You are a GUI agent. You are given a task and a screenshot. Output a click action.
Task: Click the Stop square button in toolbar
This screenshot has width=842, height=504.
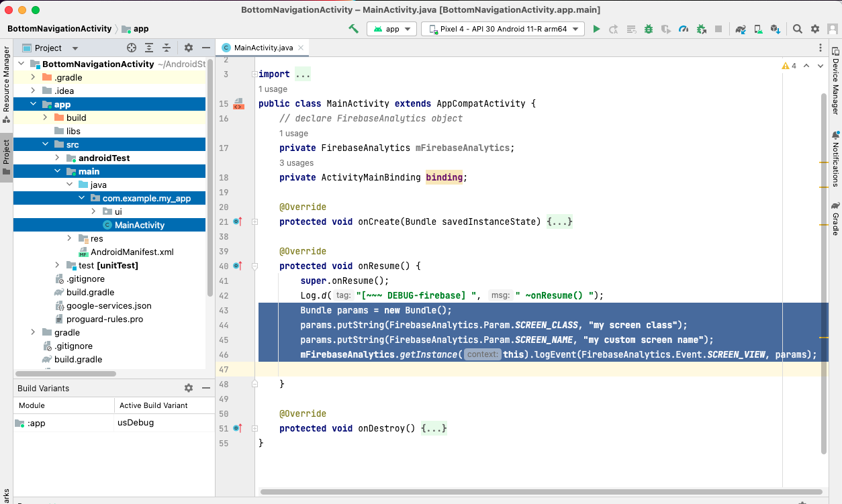718,29
